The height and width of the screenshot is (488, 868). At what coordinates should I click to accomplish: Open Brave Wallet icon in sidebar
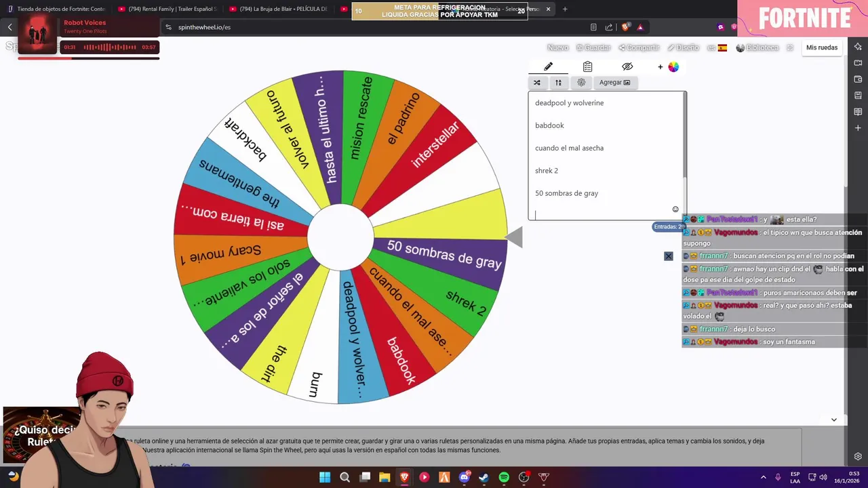point(858,79)
